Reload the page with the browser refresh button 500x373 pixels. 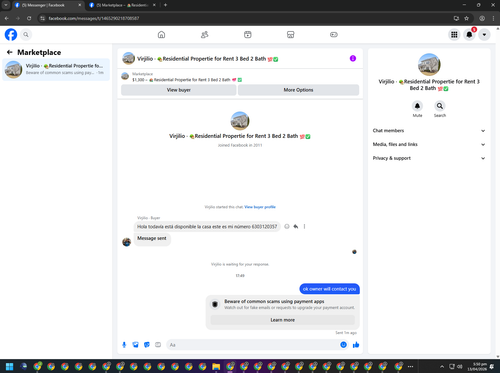29,18
